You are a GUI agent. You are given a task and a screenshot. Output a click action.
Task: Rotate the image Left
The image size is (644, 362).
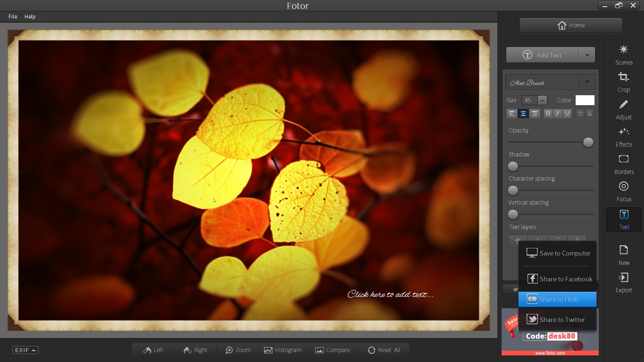click(153, 350)
